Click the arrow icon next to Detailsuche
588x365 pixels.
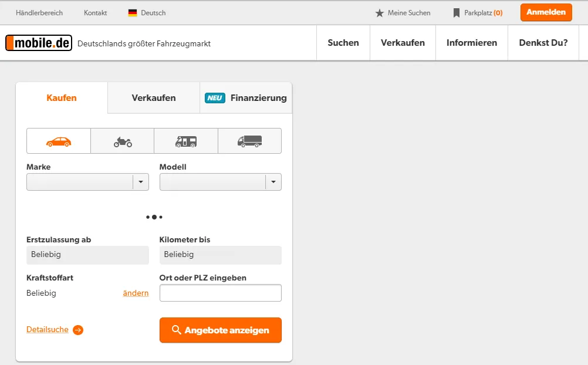tap(78, 330)
